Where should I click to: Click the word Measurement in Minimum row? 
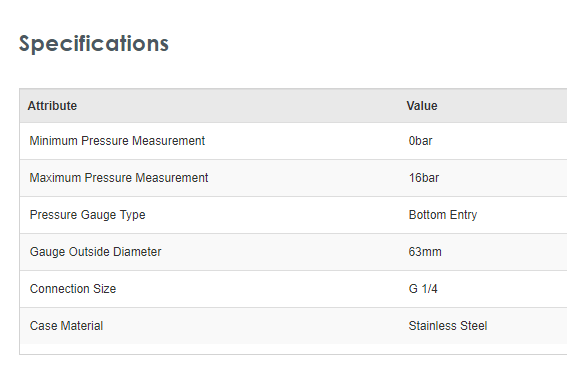(169, 141)
